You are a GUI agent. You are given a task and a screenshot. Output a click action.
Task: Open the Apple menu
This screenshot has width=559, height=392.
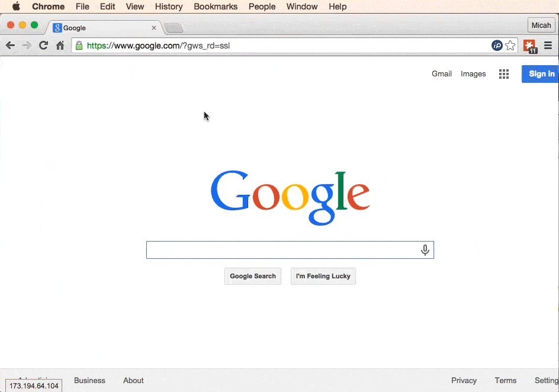coord(15,7)
